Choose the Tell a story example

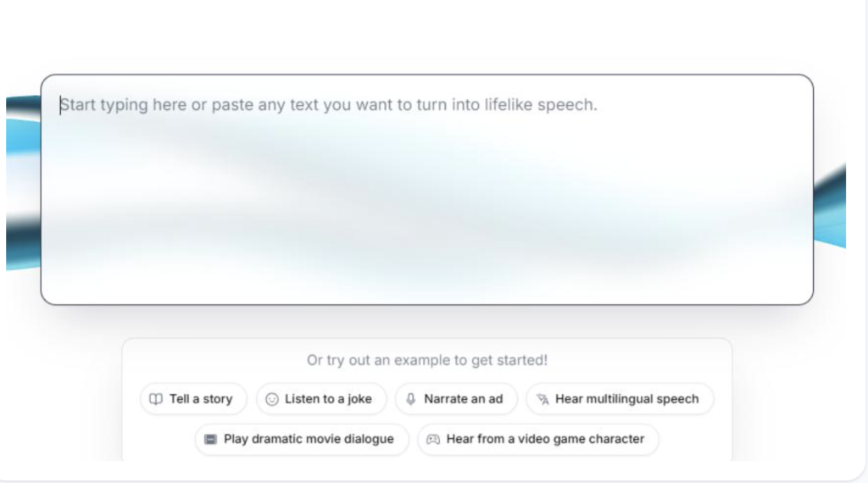point(193,399)
